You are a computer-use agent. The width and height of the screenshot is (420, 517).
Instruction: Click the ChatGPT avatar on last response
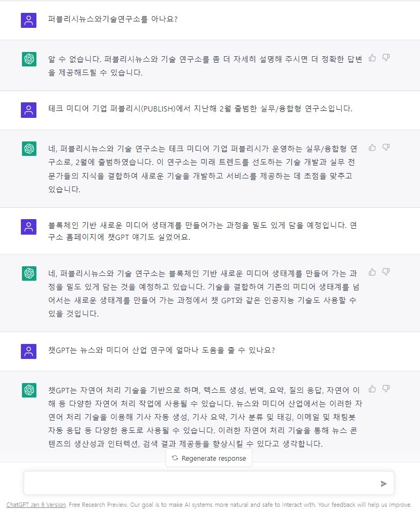(29, 390)
